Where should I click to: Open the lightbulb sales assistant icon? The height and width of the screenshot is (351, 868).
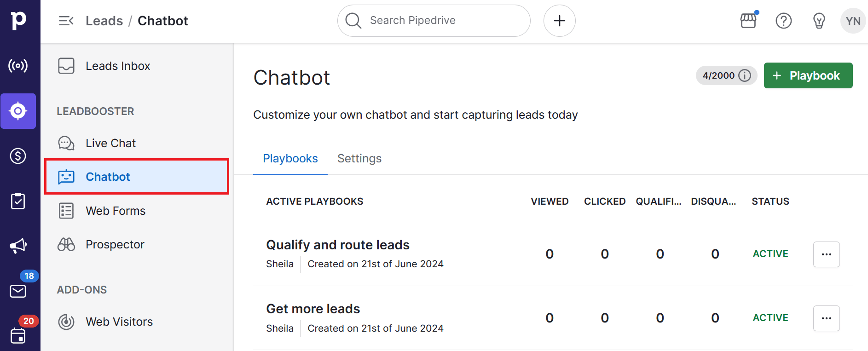[x=819, y=21]
